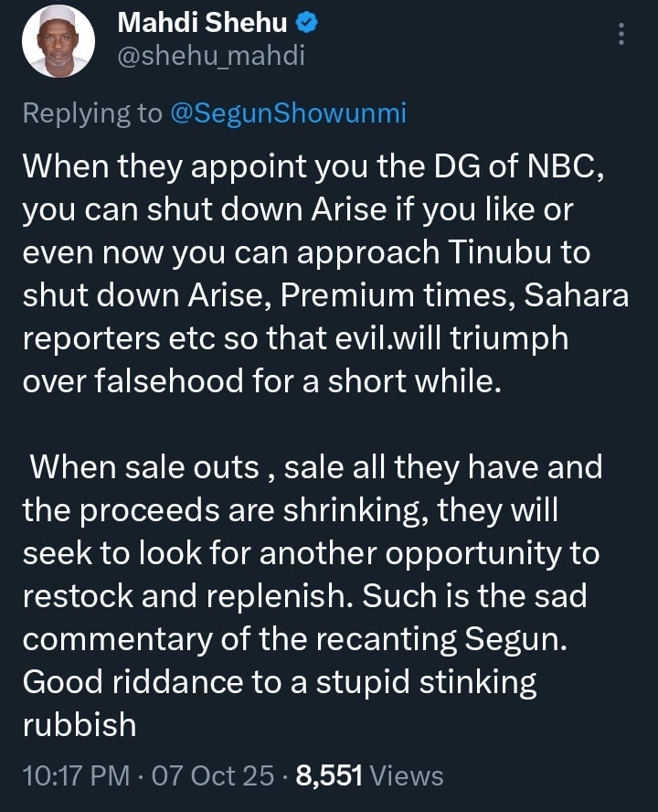Image resolution: width=658 pixels, height=812 pixels.
Task: Click the 07 Oct 25 date
Action: tap(216, 775)
